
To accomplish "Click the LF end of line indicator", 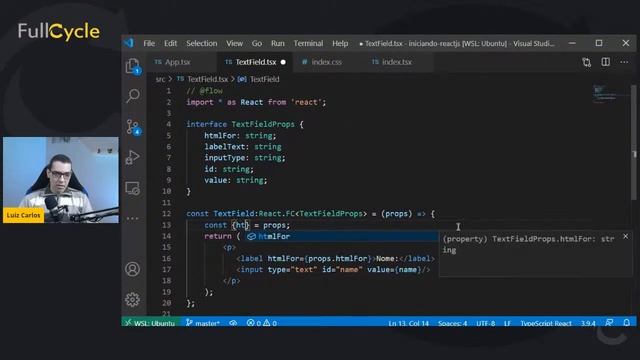I will tap(507, 323).
